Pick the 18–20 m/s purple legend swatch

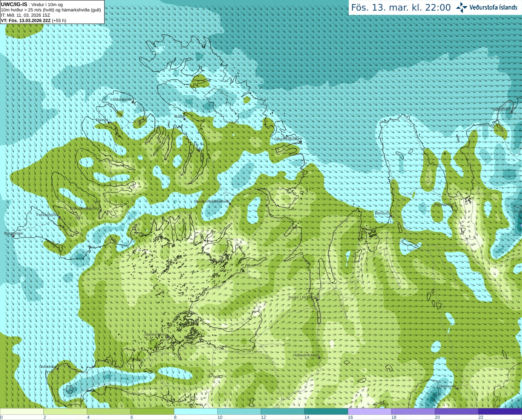(x=413, y=411)
